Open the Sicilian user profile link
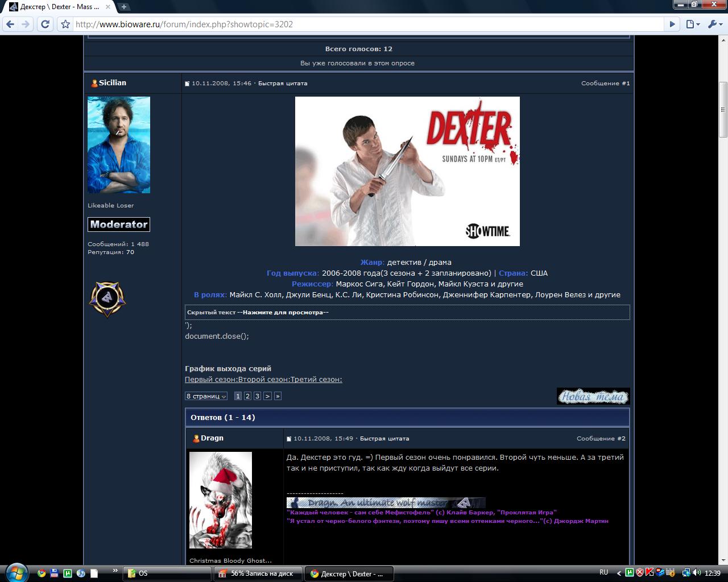The width and height of the screenshot is (728, 582). pos(113,83)
